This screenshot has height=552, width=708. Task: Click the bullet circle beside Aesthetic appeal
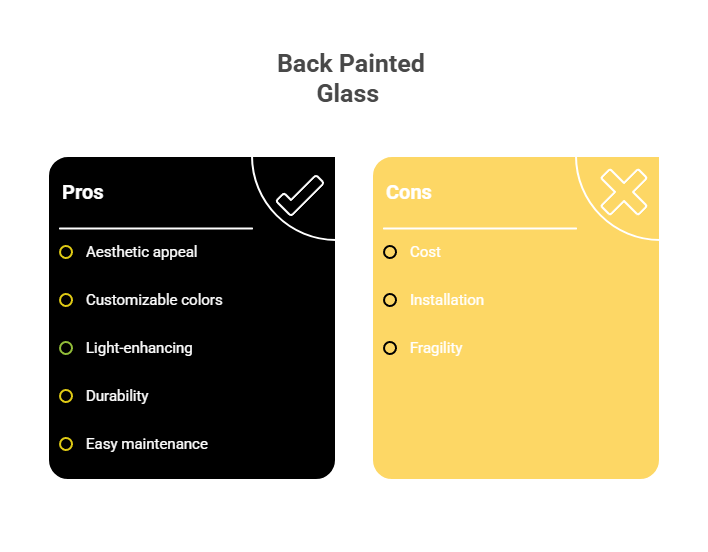point(66,252)
